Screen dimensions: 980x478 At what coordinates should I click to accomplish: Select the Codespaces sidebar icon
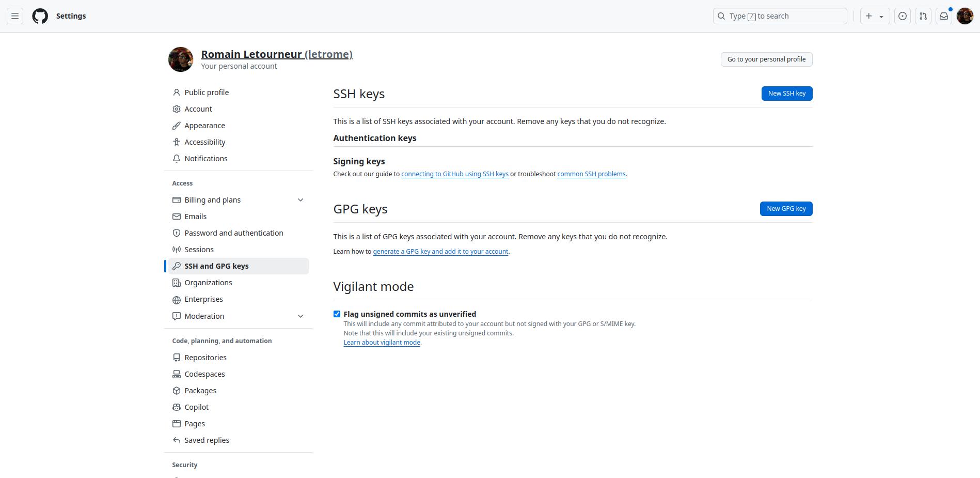[x=177, y=374]
